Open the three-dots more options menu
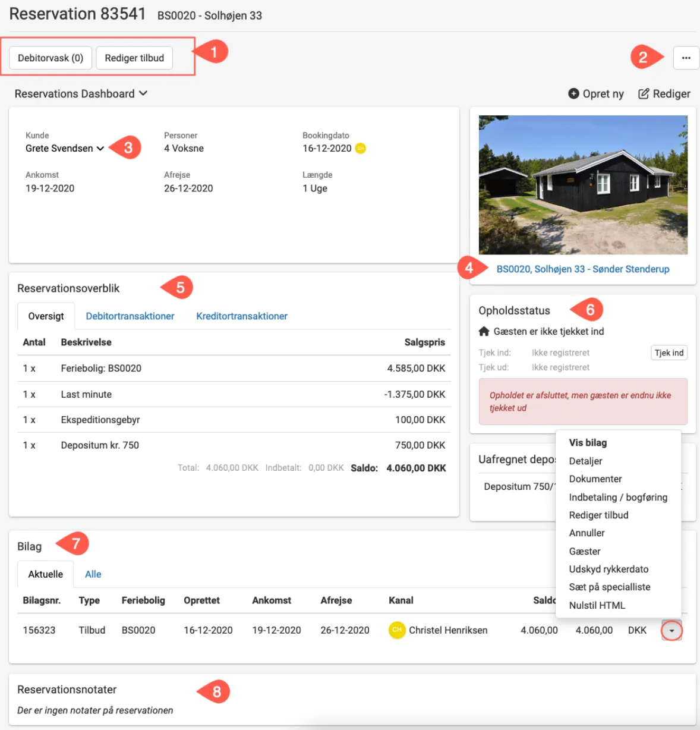The height and width of the screenshot is (730, 700). [x=686, y=58]
